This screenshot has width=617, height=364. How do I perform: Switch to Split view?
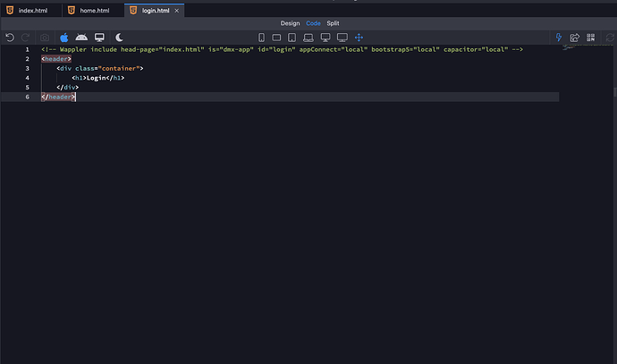pyautogui.click(x=333, y=23)
